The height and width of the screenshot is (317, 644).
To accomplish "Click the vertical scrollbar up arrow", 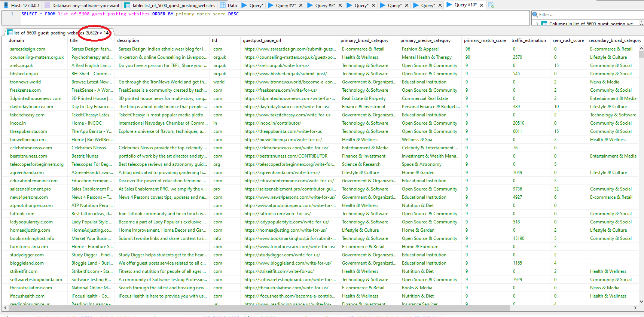I will coord(641,48).
